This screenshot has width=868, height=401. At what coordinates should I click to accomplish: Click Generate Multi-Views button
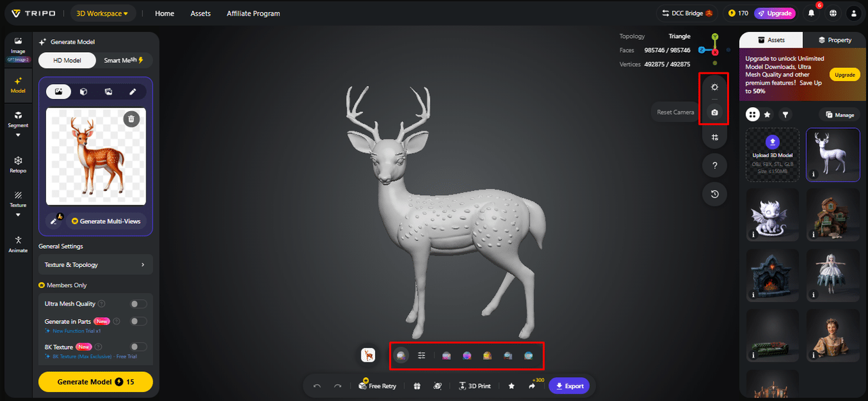(107, 221)
